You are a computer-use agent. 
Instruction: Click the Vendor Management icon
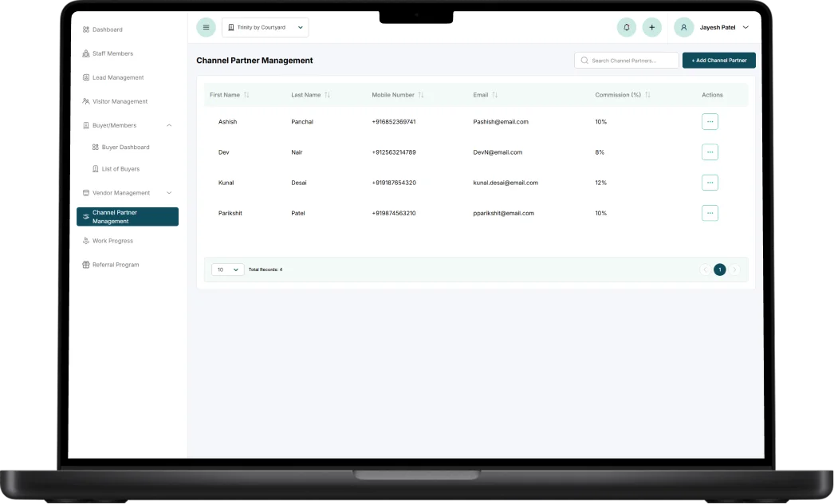[85, 193]
